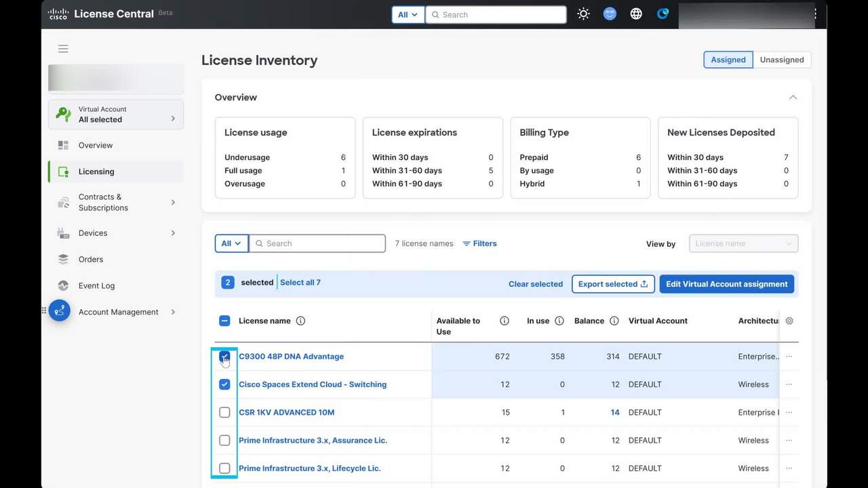The height and width of the screenshot is (488, 868).
Task: Open the View by License name dropdown
Action: pos(743,243)
